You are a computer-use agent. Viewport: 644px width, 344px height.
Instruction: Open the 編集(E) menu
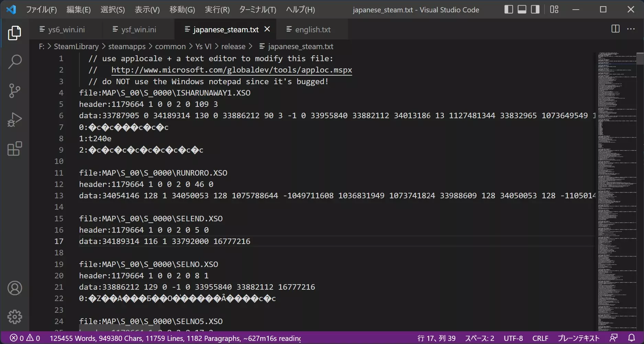tap(79, 10)
